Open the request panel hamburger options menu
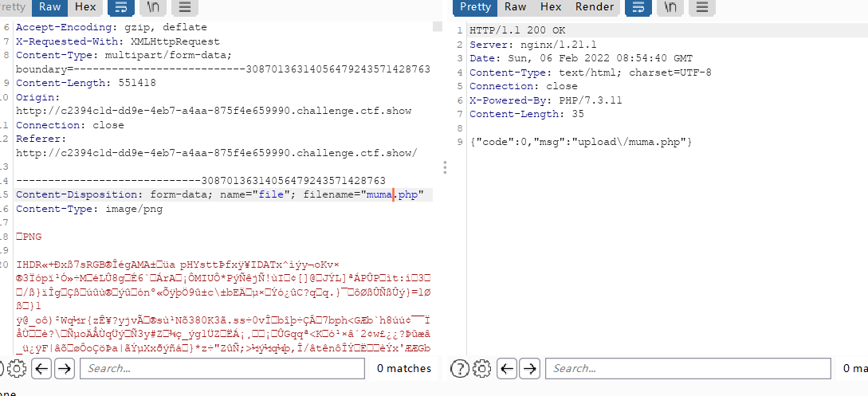Image resolution: width=868 pixels, height=396 pixels. [x=186, y=7]
